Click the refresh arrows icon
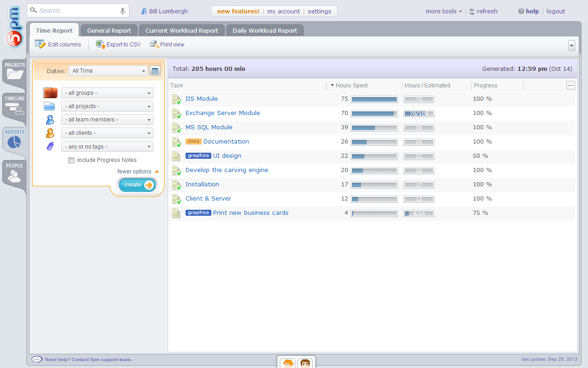This screenshot has height=368, width=588. tap(472, 11)
